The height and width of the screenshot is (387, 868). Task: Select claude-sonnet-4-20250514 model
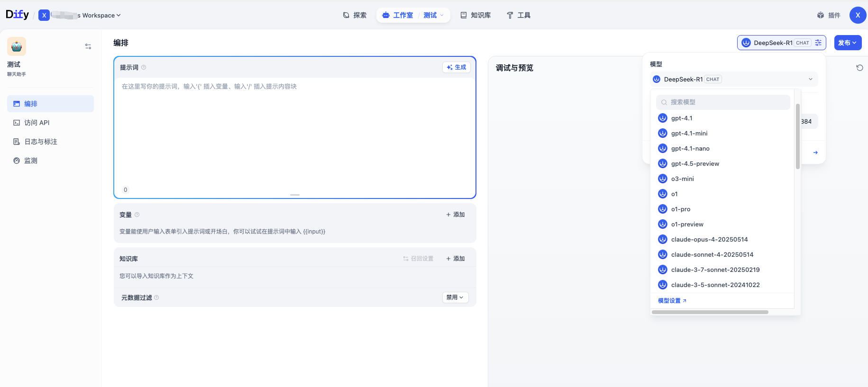723,254
